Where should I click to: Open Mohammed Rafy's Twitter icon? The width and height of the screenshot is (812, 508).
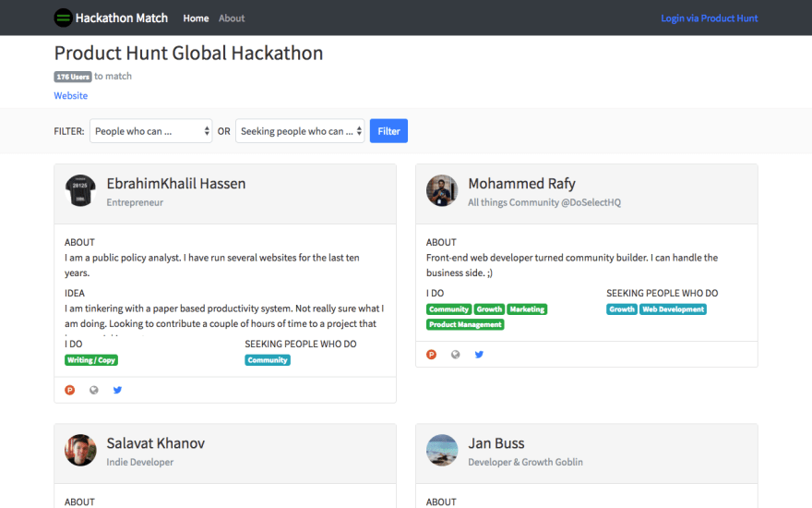pos(479,355)
